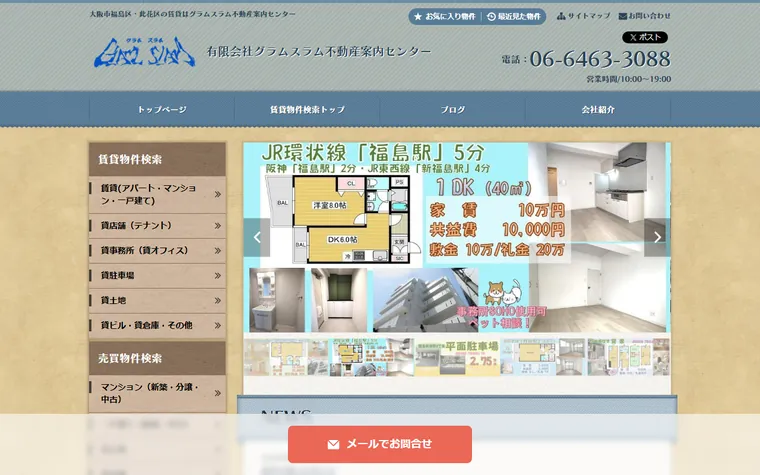Click the phone number 06-6463-3088

point(600,59)
